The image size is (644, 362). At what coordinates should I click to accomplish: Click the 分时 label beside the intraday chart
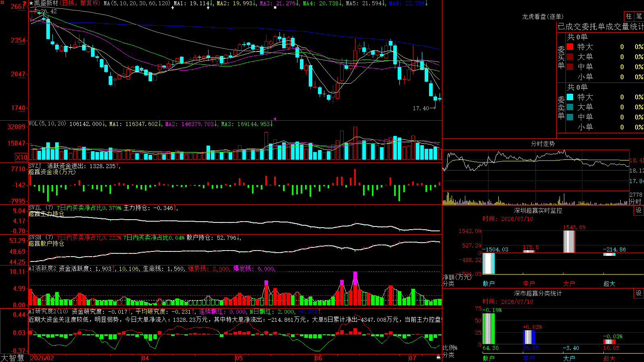pos(636,202)
